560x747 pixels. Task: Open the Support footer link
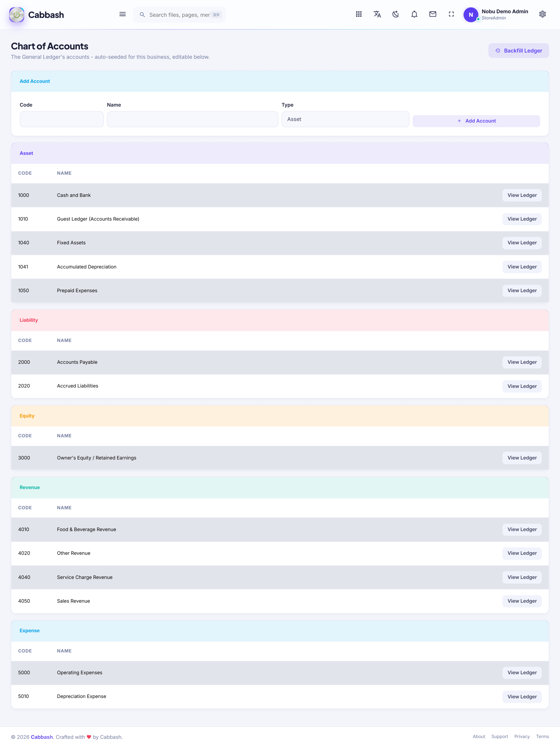(x=500, y=736)
